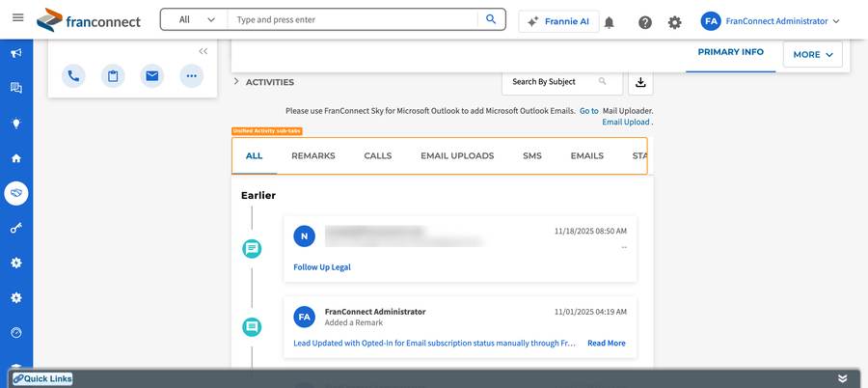This screenshot has height=388, width=868.
Task: Select the EMAILS tab
Action: pos(586,156)
